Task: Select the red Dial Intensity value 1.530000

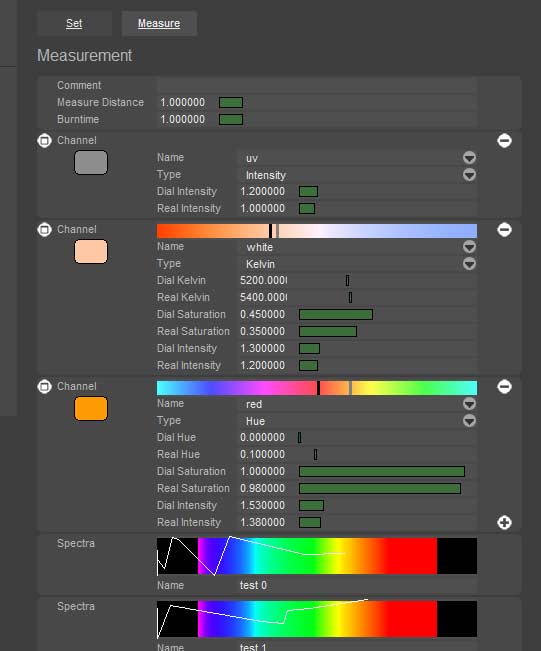Action: 262,505
